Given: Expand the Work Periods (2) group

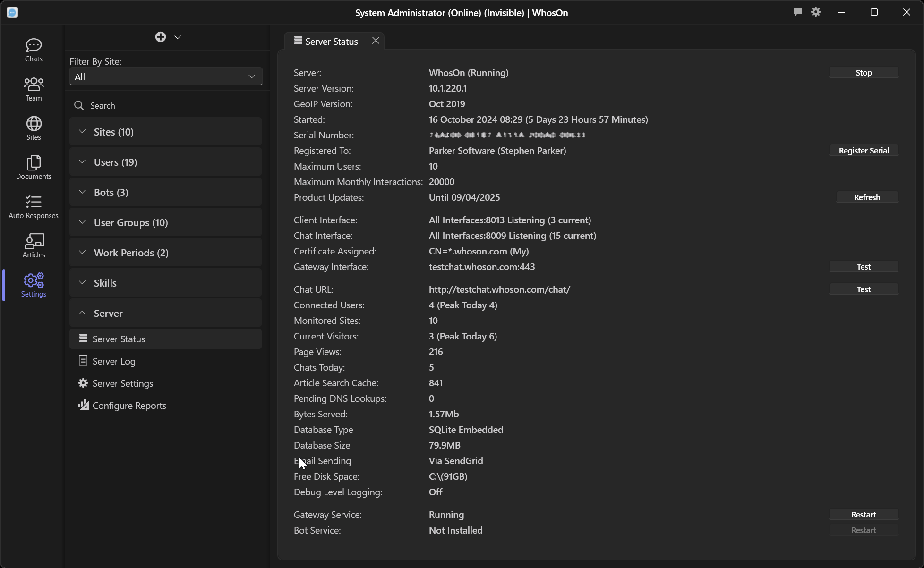Looking at the screenshot, I should tap(166, 253).
